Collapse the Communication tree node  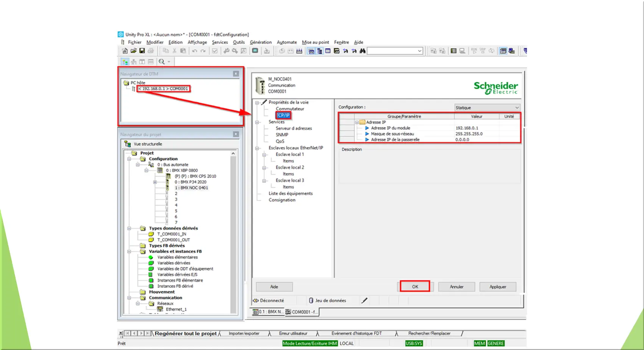[129, 298]
